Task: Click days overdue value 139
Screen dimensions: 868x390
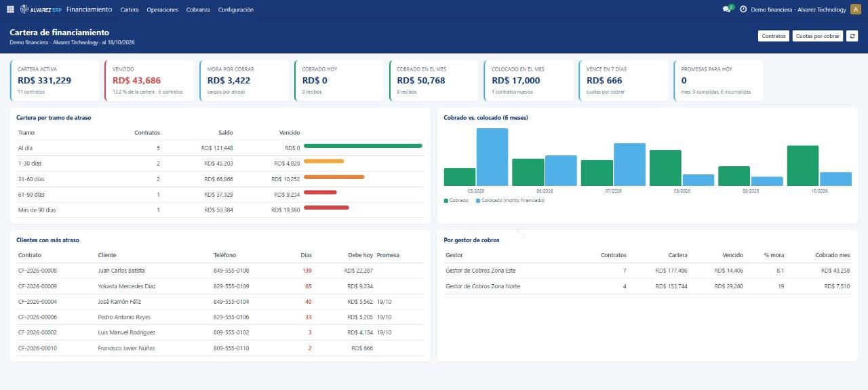Action: tap(307, 271)
